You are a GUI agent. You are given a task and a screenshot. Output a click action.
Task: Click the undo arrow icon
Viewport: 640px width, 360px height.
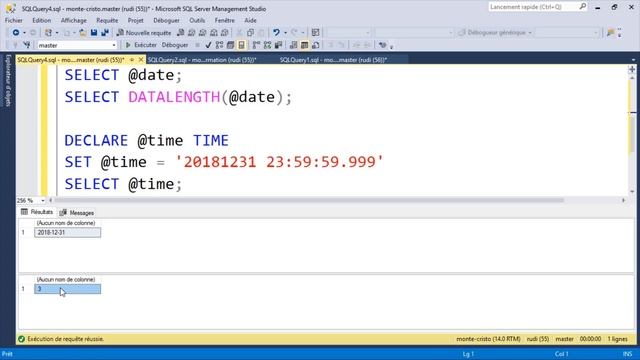[x=276, y=32]
